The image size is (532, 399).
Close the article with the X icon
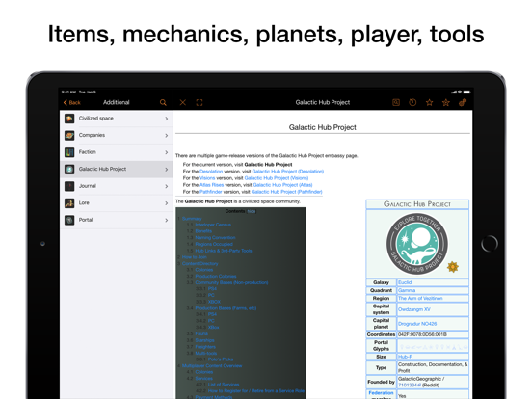[182, 102]
